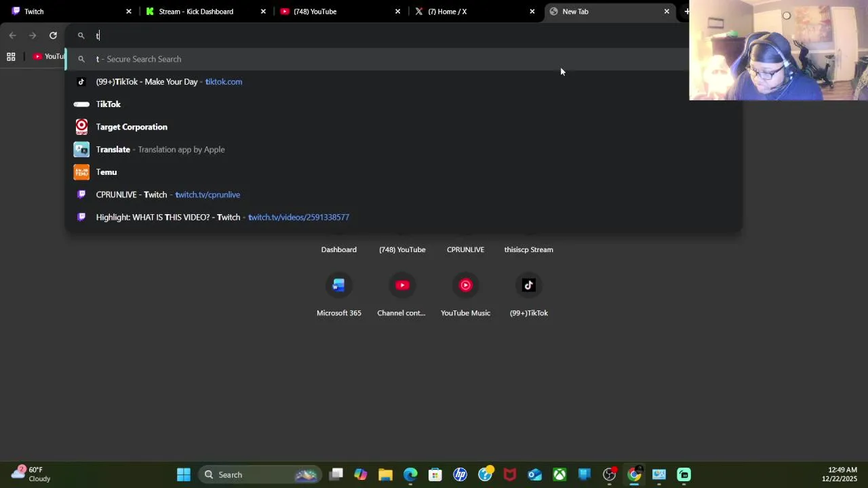Open the HP app on the taskbar
The height and width of the screenshot is (488, 868).
(460, 474)
